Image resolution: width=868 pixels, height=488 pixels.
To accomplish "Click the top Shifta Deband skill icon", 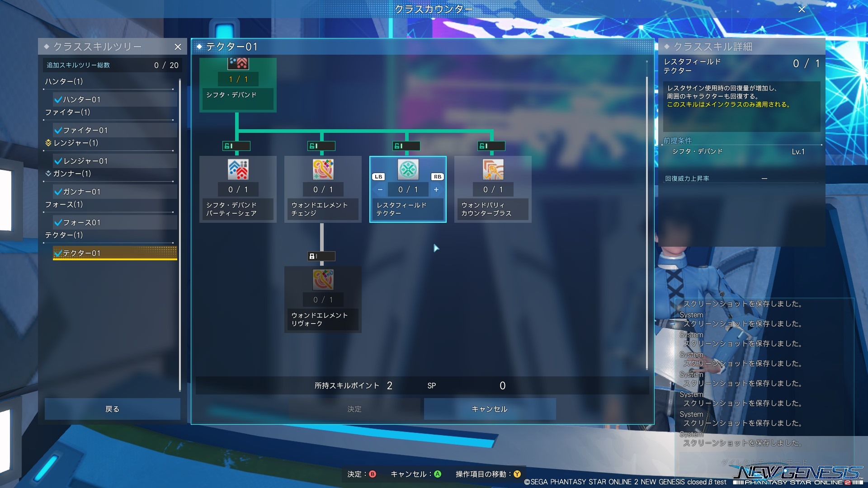I will pos(238,63).
